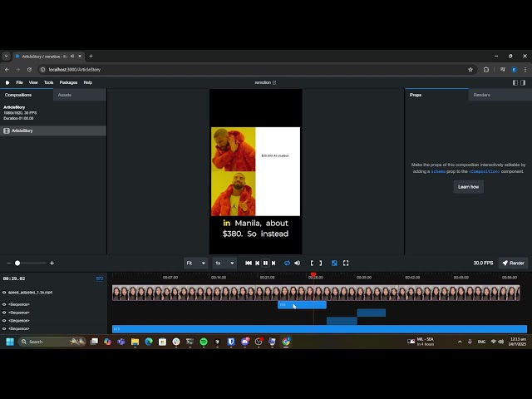
Task: Mute the preview audio
Action: point(298,263)
